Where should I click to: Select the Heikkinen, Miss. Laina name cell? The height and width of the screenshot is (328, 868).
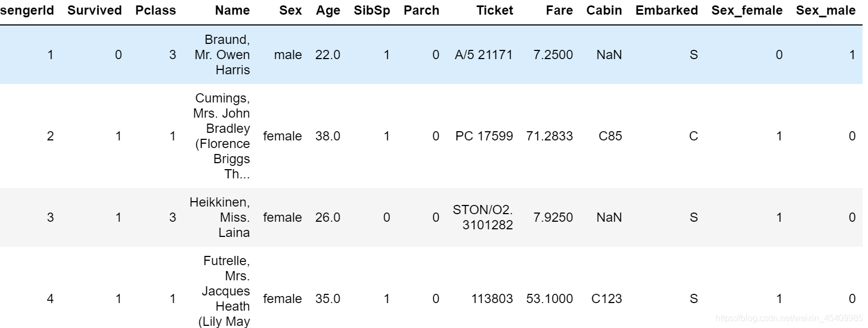220,217
